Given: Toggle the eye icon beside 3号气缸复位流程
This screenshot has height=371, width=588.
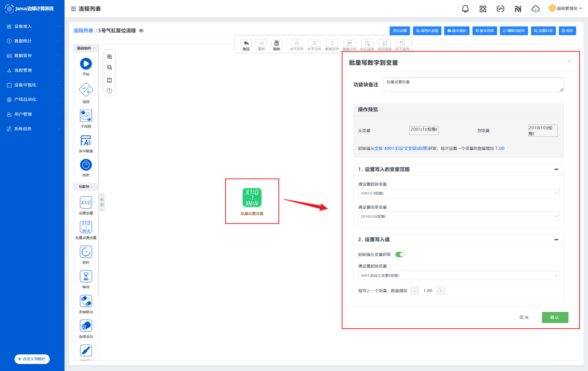Looking at the screenshot, I should tap(142, 31).
